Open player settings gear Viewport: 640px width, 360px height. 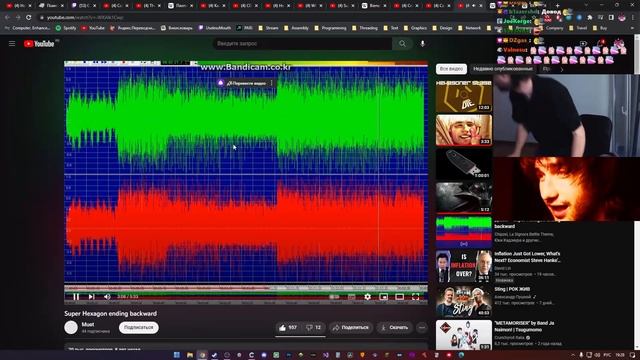pos(367,297)
